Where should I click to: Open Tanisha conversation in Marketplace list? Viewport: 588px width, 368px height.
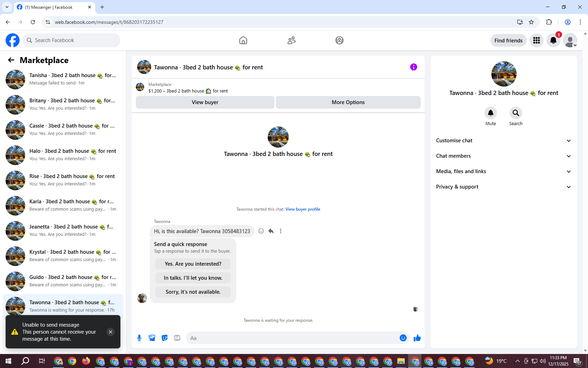pos(63,80)
